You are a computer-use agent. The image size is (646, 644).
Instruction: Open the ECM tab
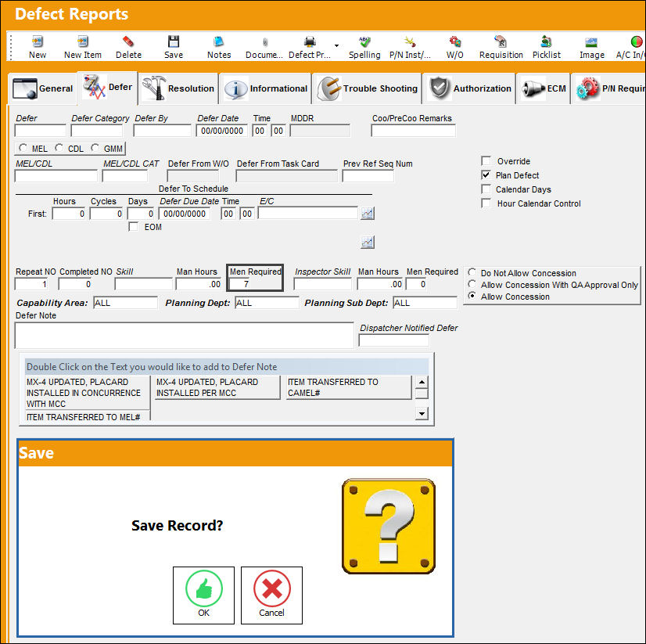(x=544, y=88)
